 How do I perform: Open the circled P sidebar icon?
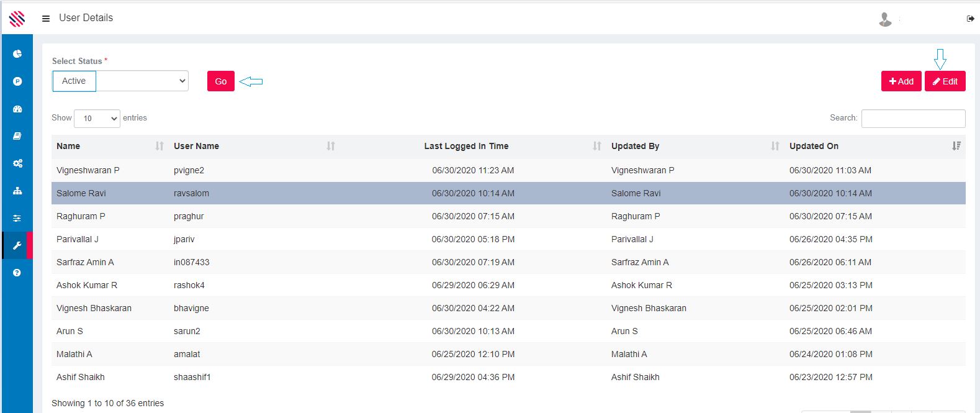pyautogui.click(x=17, y=81)
